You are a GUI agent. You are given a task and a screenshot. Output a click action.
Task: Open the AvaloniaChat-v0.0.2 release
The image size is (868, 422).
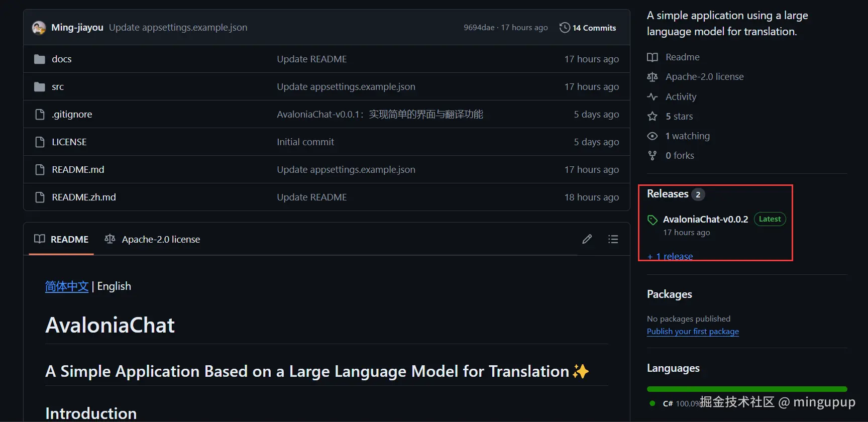pos(705,220)
